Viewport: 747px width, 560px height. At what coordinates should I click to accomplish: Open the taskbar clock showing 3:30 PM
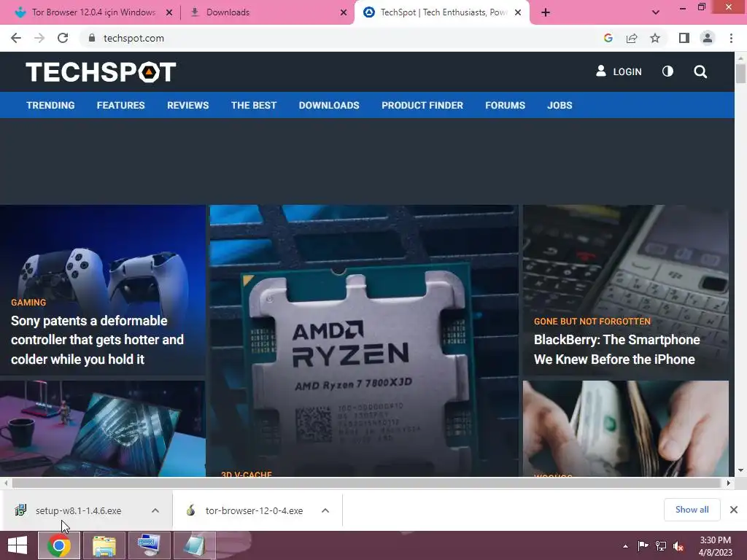coord(715,546)
